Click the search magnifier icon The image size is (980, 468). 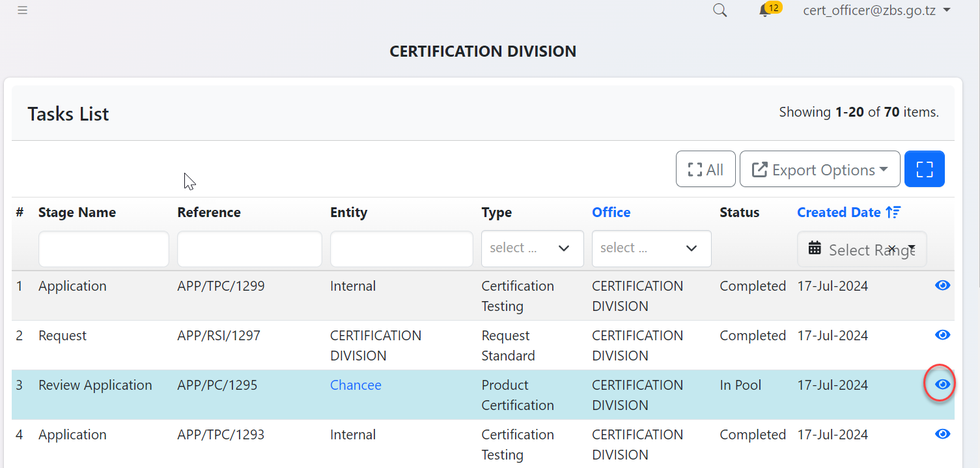720,10
